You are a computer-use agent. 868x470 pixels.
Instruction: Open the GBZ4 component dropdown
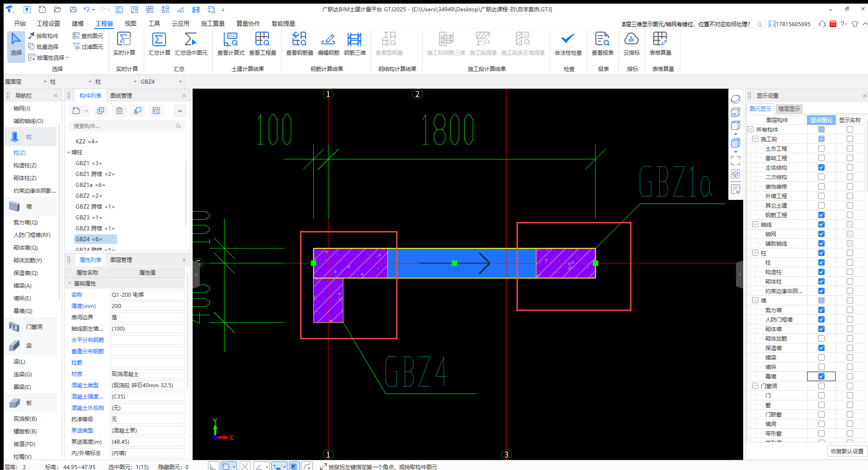(161, 81)
